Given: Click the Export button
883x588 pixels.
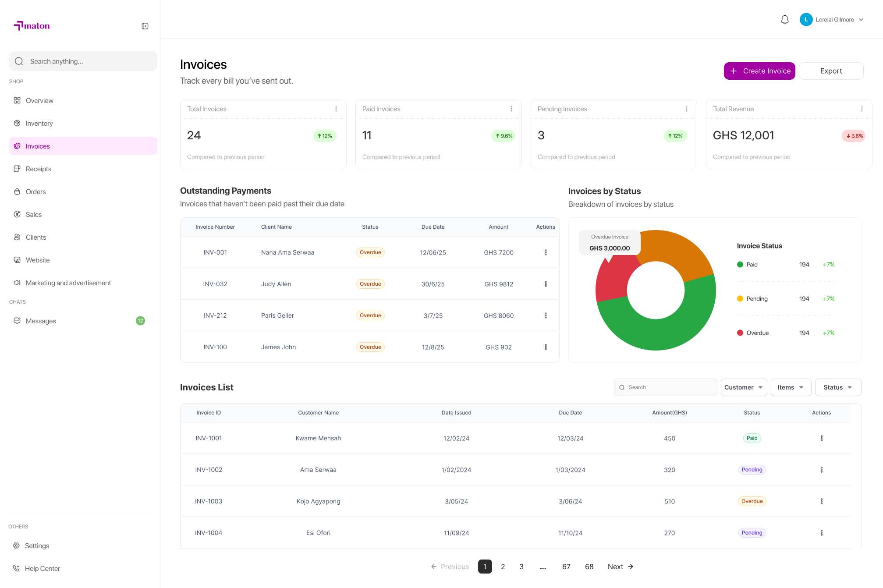Looking at the screenshot, I should [831, 71].
